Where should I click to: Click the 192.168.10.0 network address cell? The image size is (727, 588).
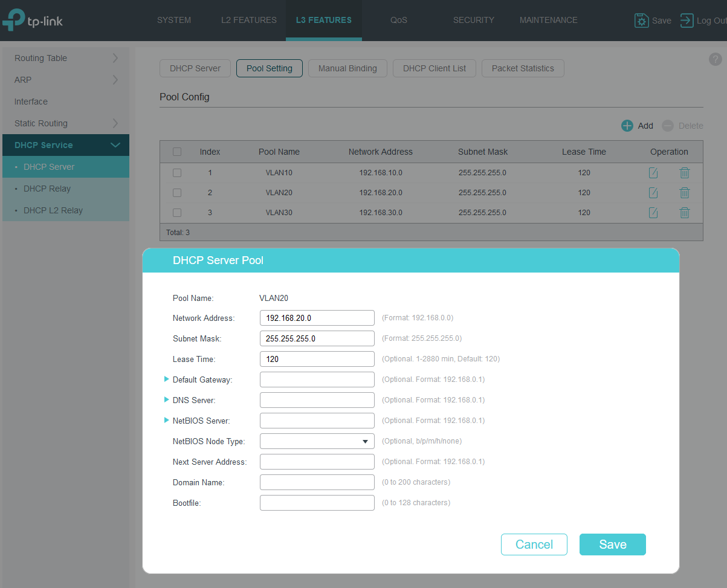point(381,173)
